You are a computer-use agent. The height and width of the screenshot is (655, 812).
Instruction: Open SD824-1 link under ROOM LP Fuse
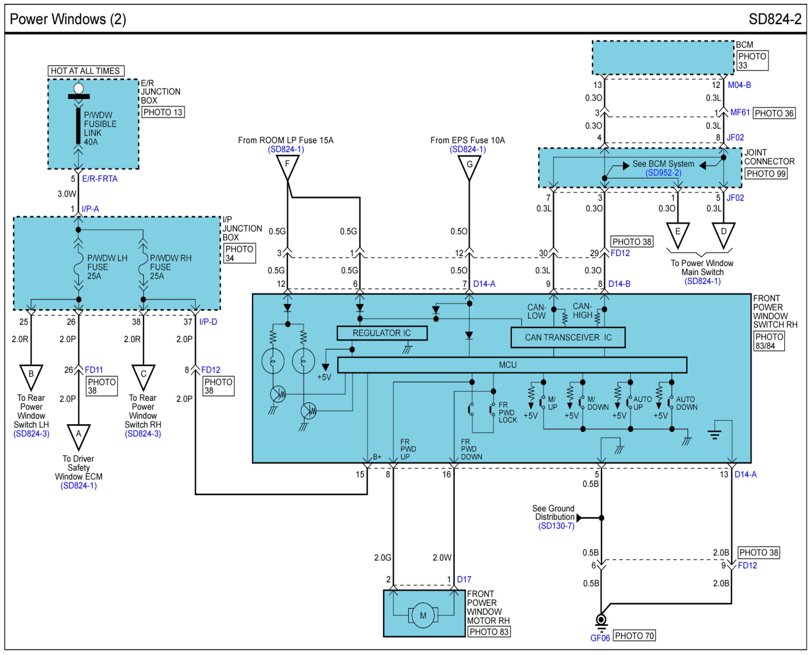point(286,149)
